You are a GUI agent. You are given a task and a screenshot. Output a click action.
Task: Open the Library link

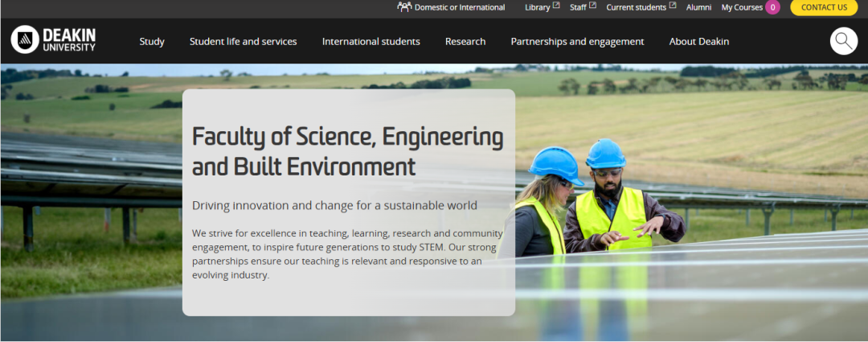click(x=537, y=8)
